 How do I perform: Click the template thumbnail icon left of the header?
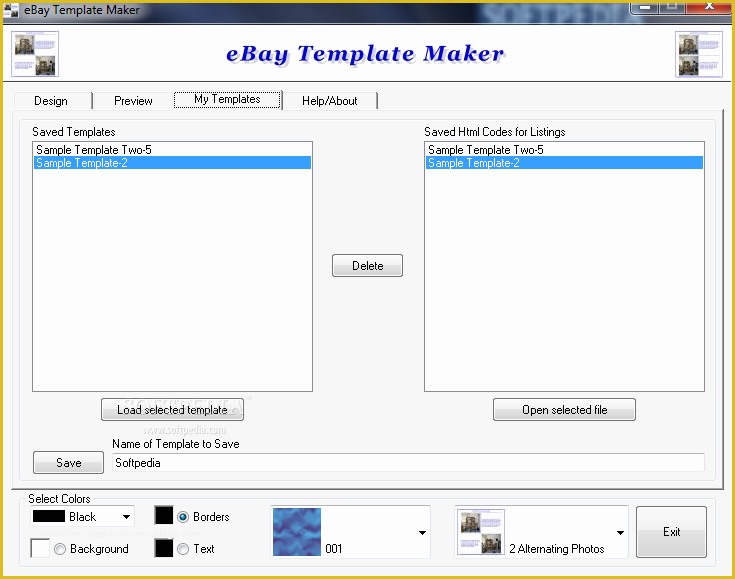pyautogui.click(x=35, y=53)
